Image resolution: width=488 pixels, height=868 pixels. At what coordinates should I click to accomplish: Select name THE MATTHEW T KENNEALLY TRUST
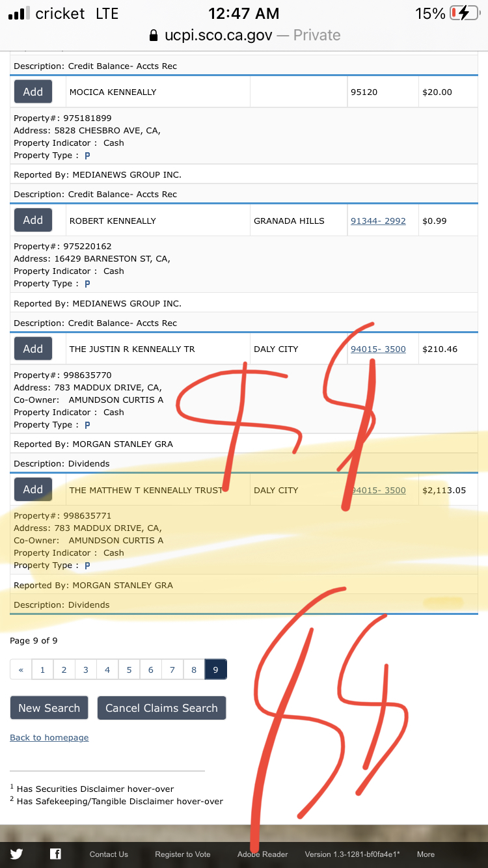point(146,490)
